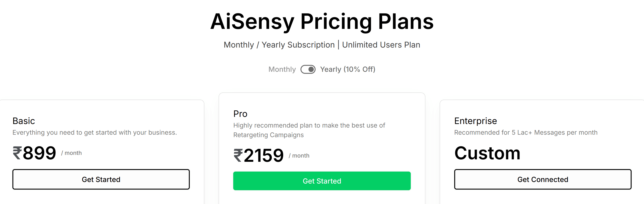
Task: Select the Pro plan heading
Action: click(x=240, y=114)
